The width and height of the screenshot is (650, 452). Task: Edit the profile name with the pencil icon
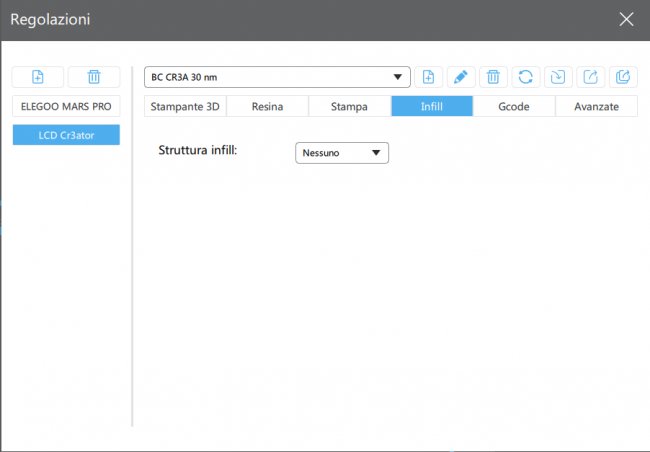(460, 77)
